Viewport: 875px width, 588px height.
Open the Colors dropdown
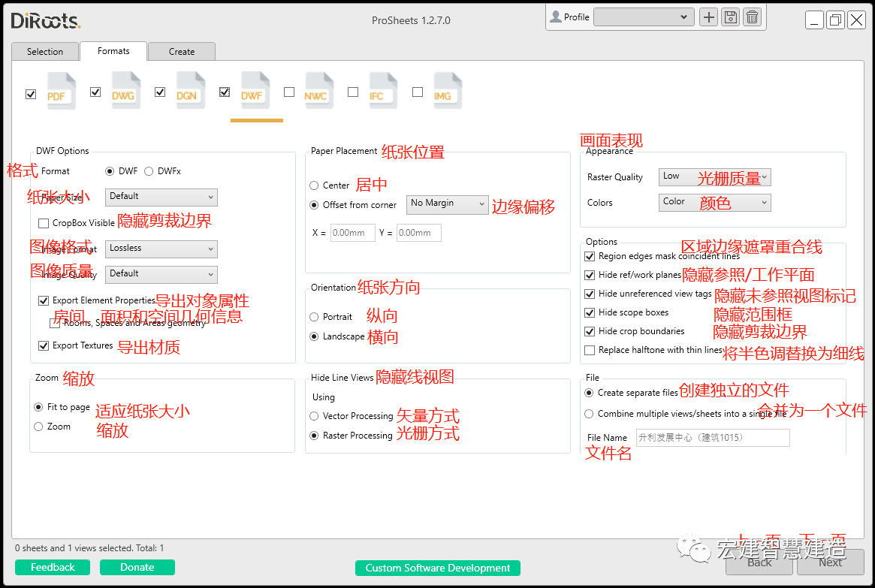(715, 203)
